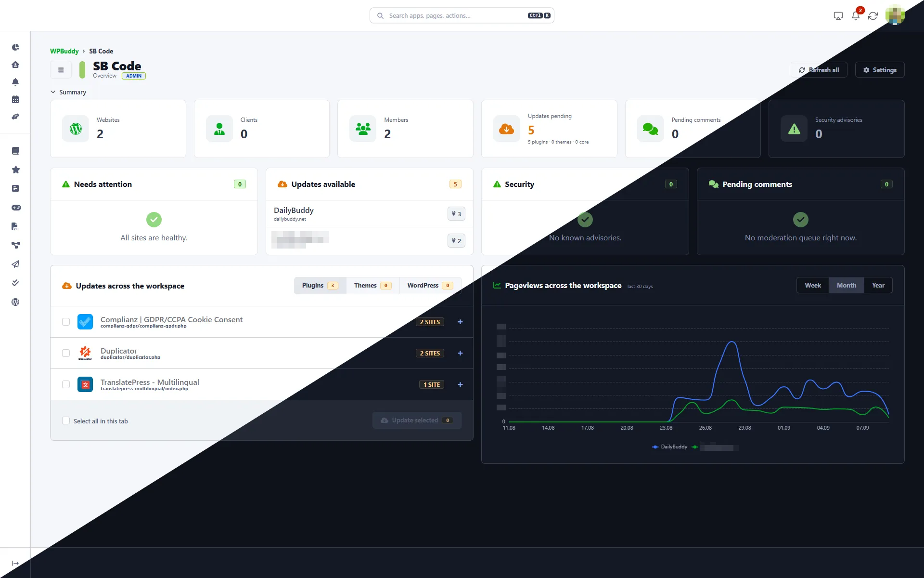This screenshot has width=924, height=578.
Task: Switch to the WordPress updates tab
Action: [430, 286]
